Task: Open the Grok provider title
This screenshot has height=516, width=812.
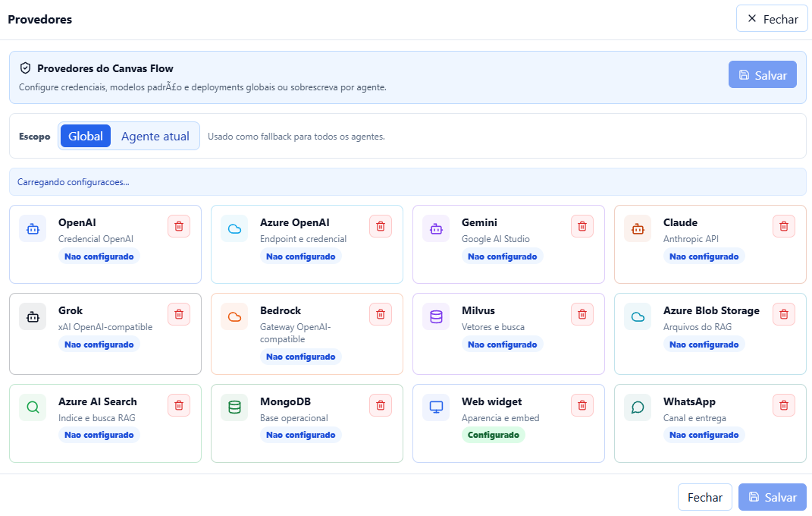Action: pos(71,311)
